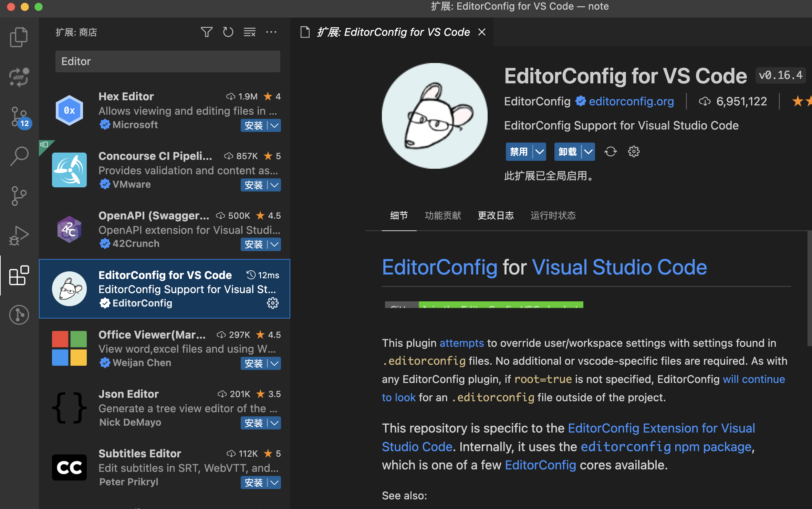Click the sync icon next to uninstall button
Screen dimensions: 812x509
611,152
